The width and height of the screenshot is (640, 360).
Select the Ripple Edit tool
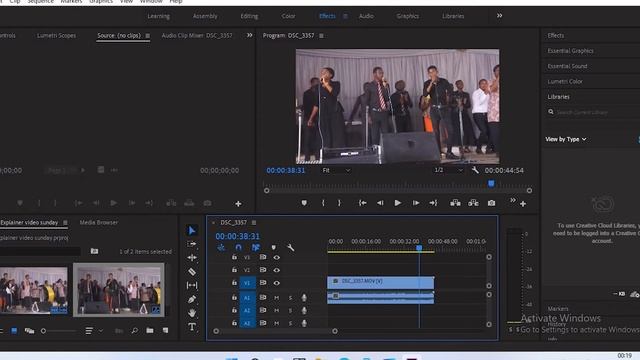(191, 258)
